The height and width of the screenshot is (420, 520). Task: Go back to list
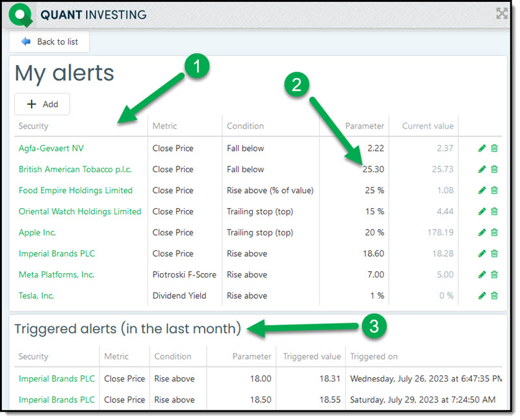point(49,42)
